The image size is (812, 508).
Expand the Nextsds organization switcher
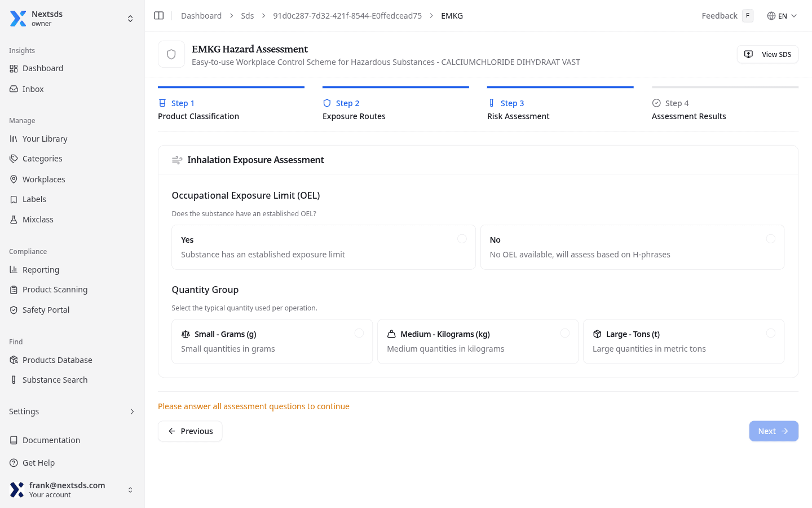click(130, 19)
